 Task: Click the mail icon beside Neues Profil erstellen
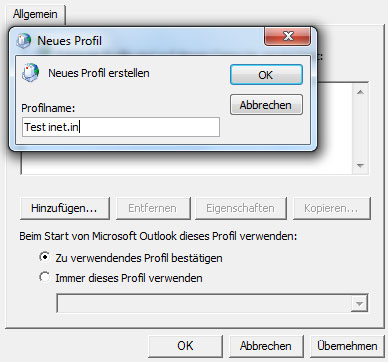tap(30, 72)
